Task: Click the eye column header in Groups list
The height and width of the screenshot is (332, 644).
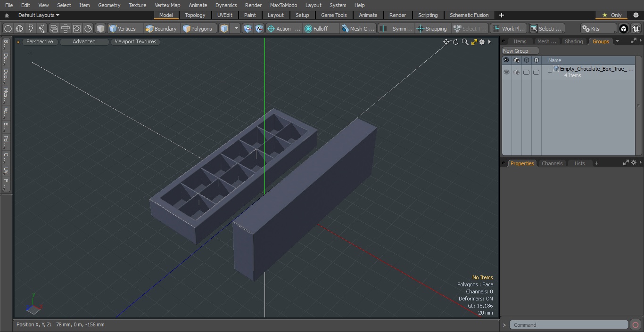Action: click(x=506, y=60)
